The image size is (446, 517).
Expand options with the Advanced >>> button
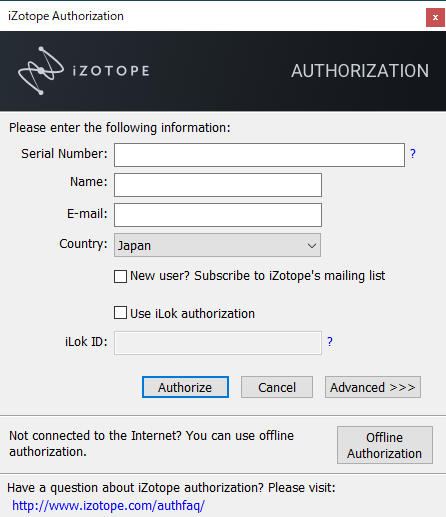[373, 387]
